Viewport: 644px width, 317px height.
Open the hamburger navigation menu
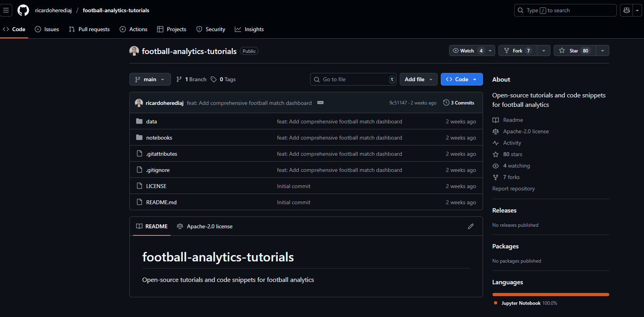[6, 10]
